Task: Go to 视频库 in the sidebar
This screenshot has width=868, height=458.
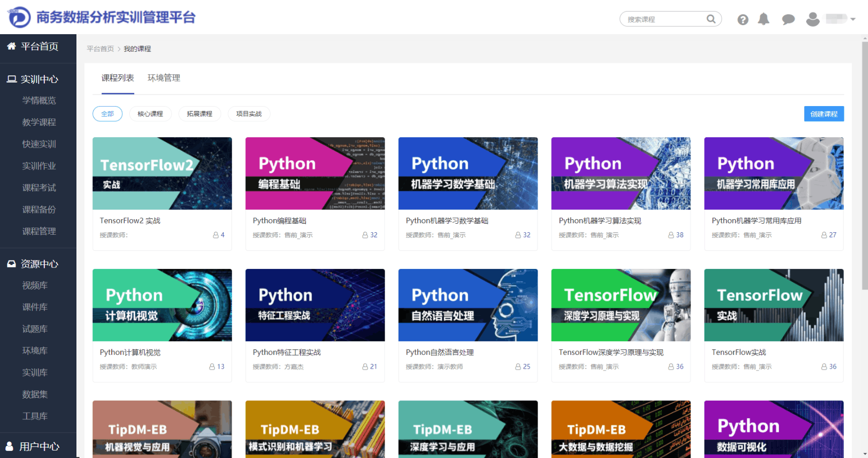Action: pyautogui.click(x=35, y=285)
